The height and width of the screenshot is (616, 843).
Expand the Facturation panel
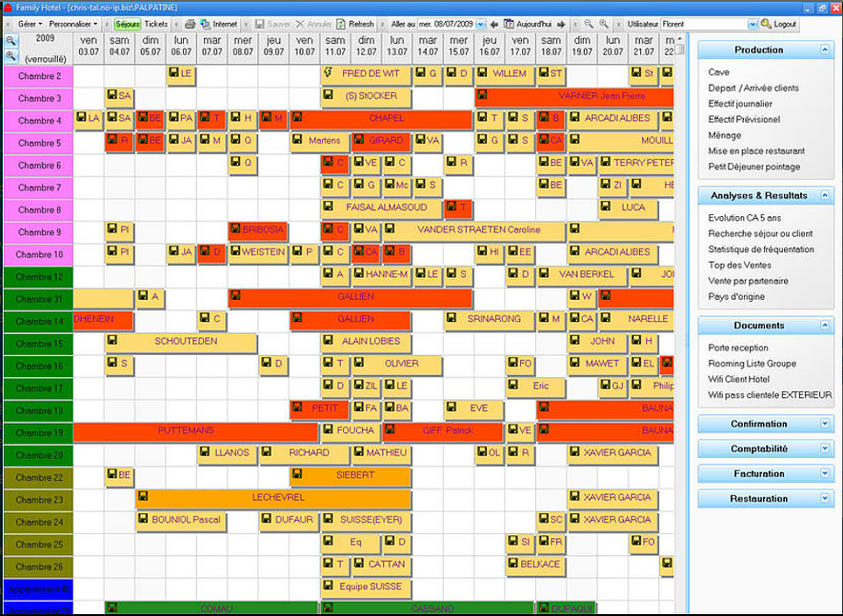point(825,473)
